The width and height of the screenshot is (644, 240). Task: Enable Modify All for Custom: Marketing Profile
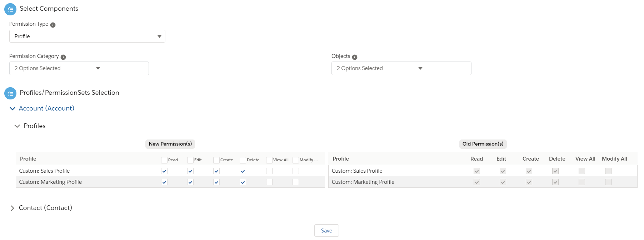(296, 182)
